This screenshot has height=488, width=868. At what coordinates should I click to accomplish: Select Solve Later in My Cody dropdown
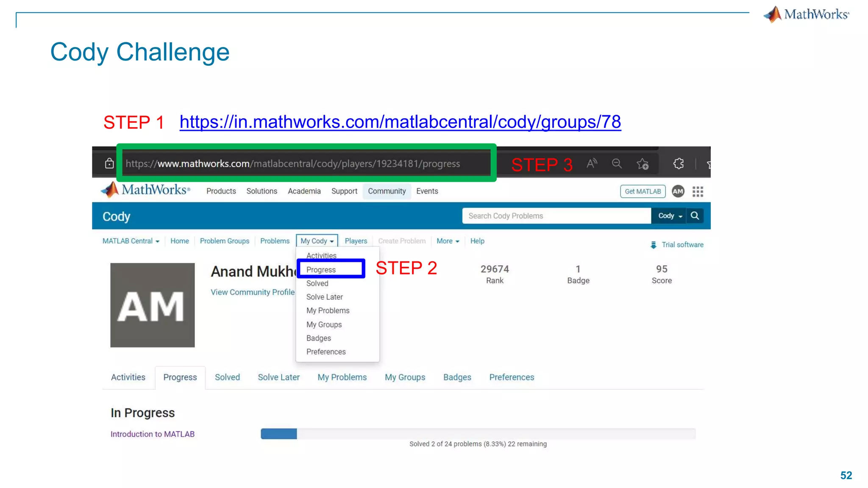click(324, 297)
